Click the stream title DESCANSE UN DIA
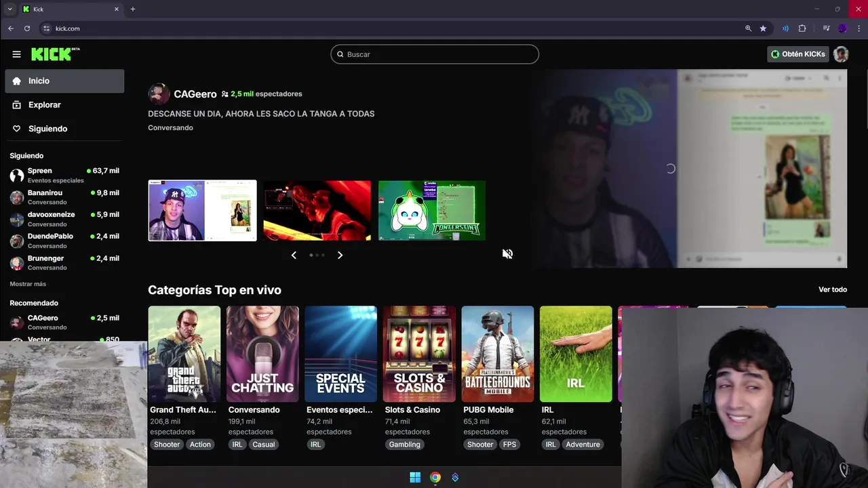This screenshot has height=488, width=868. coord(261,114)
